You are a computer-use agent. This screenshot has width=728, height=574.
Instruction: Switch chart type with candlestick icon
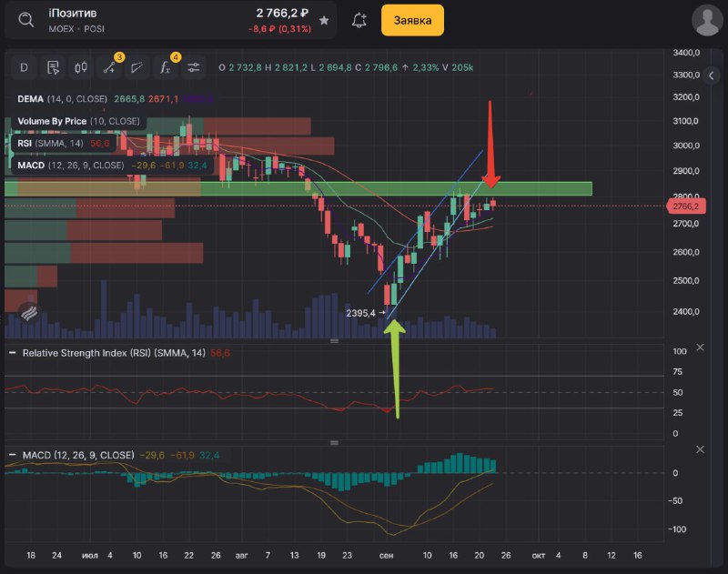(81, 67)
